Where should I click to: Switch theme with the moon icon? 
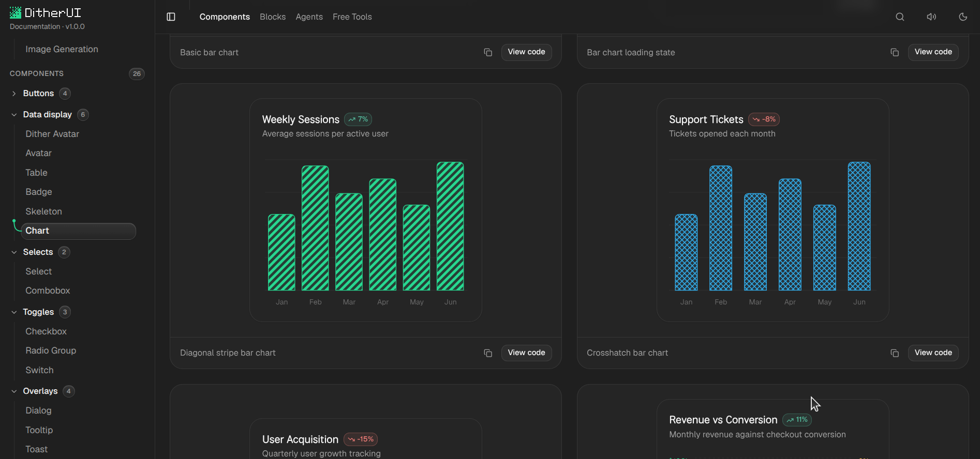click(x=963, y=17)
